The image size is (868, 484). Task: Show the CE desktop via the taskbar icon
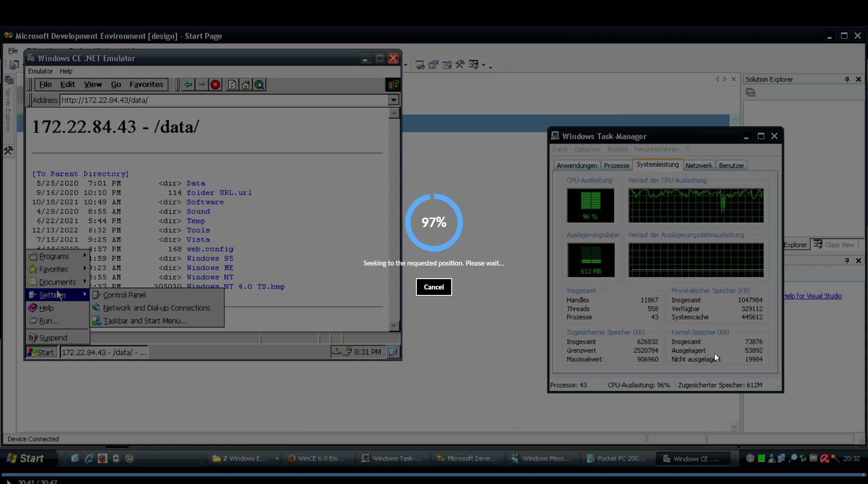pos(393,352)
